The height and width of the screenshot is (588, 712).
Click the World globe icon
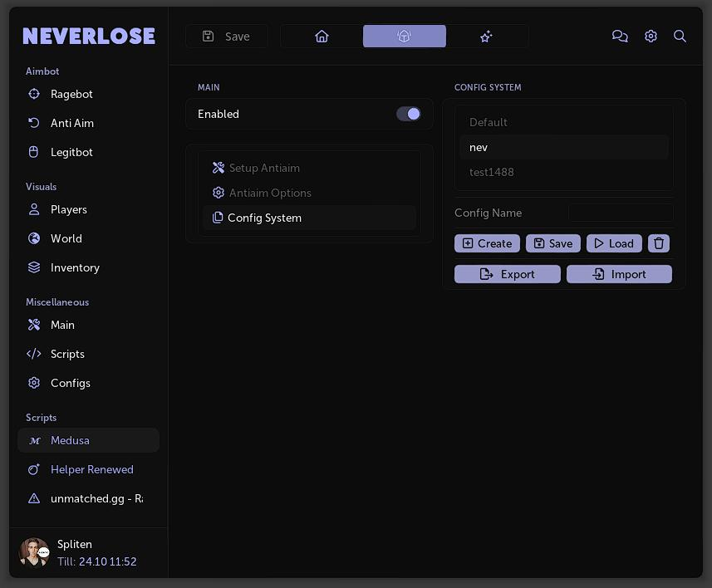[34, 238]
